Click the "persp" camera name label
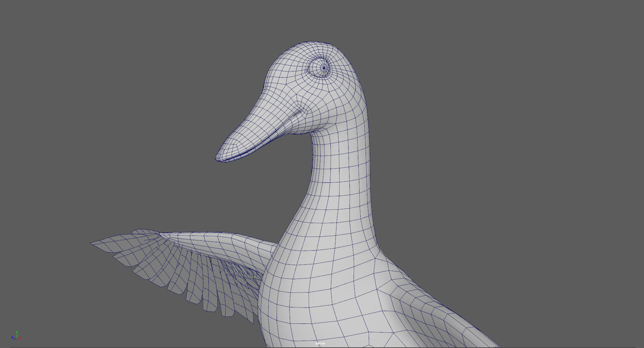Screen dimensions: 644x348 (320, 344)
